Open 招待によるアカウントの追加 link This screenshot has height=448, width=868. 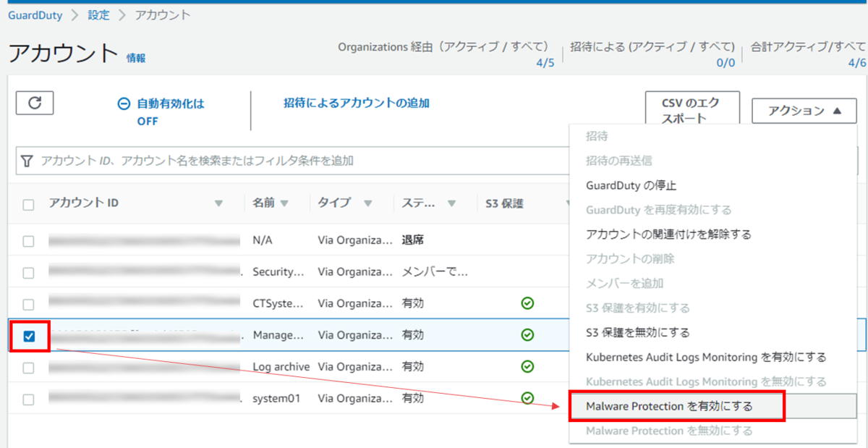point(357,103)
